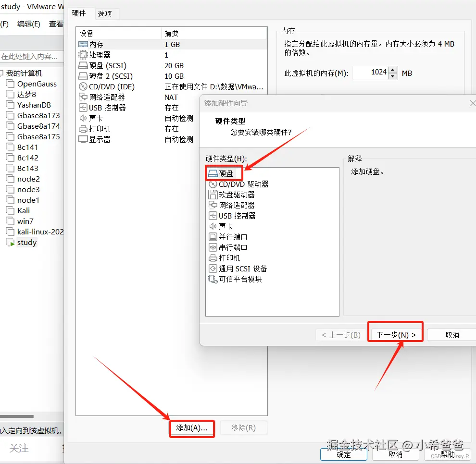Image resolution: width=476 pixels, height=464 pixels.
Task: Select the CD/DVD 驱动器 icon in hardware types
Action: tap(213, 184)
